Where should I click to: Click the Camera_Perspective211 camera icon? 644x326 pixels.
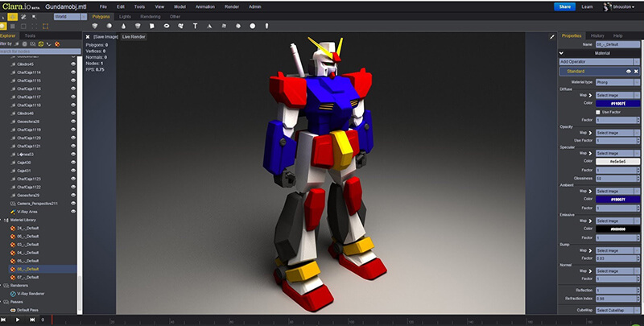13,204
